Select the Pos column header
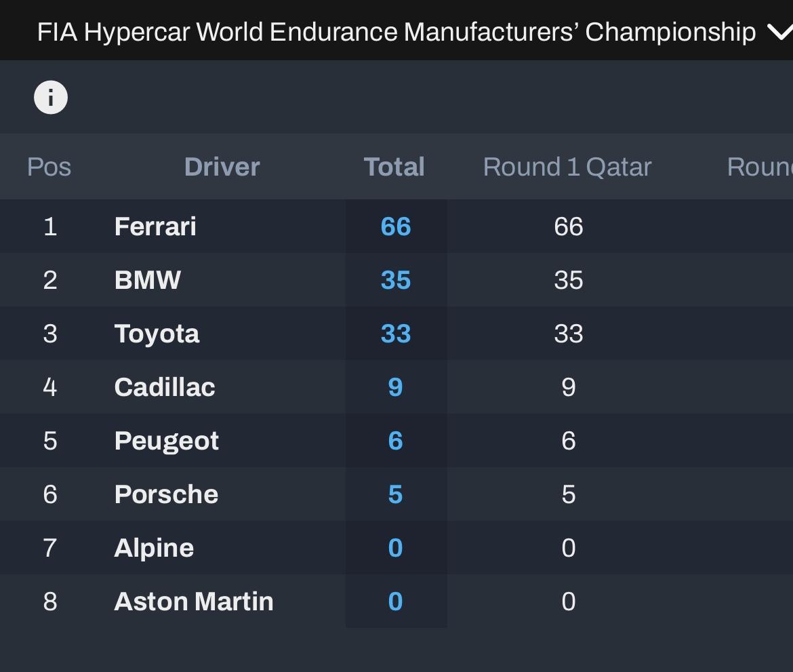The width and height of the screenshot is (793, 672). click(x=49, y=167)
